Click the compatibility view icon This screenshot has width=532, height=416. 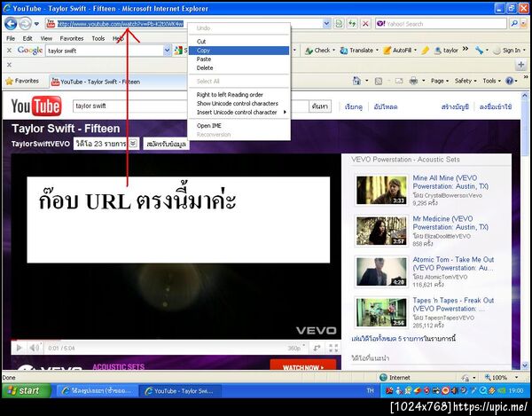[x=339, y=24]
